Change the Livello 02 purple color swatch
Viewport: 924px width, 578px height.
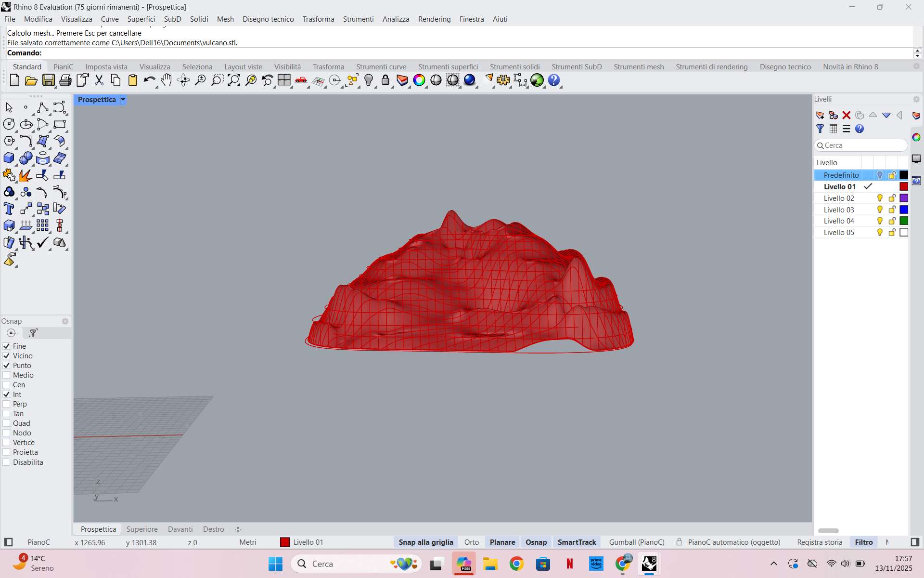coord(904,198)
